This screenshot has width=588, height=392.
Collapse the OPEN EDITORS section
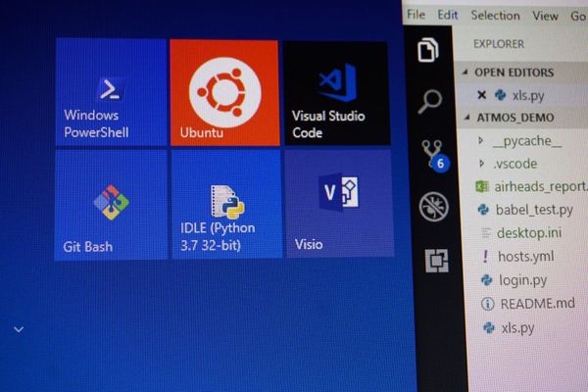(465, 72)
